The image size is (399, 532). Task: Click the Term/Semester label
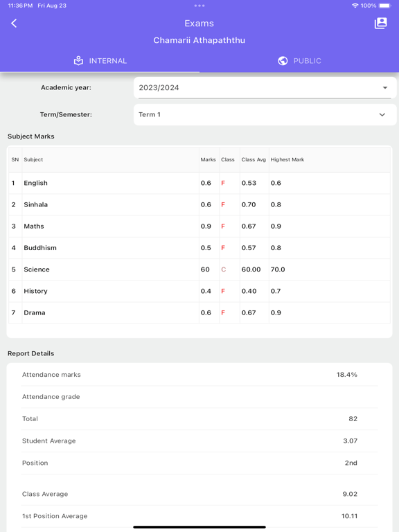coord(66,115)
